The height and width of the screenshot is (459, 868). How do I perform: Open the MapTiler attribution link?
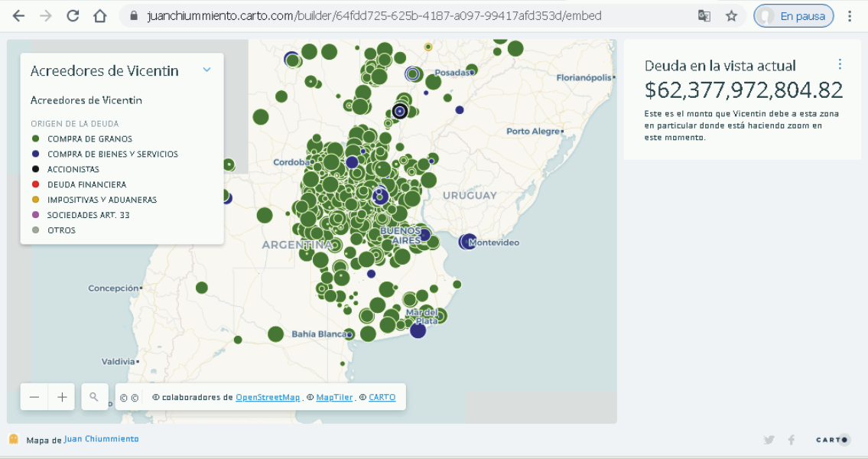pyautogui.click(x=334, y=397)
